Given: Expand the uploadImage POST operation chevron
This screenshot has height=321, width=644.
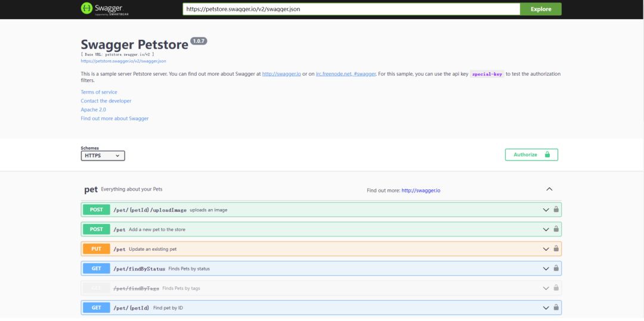Looking at the screenshot, I should [x=546, y=210].
